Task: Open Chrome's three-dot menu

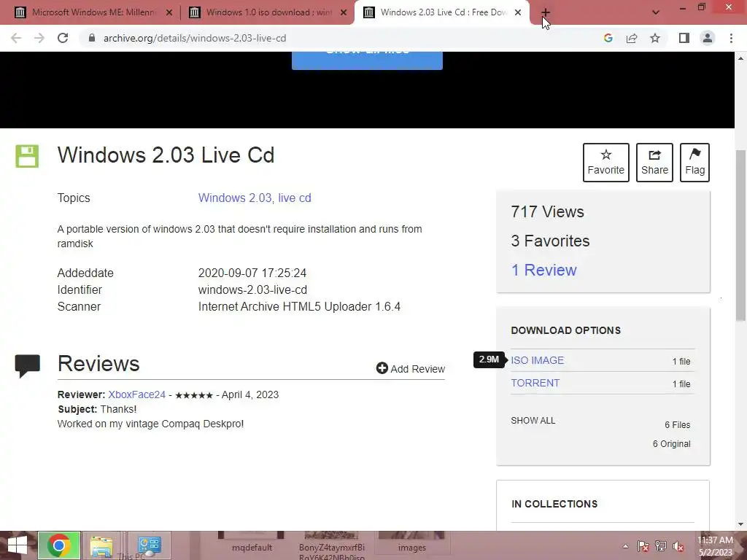Action: pos(731,38)
